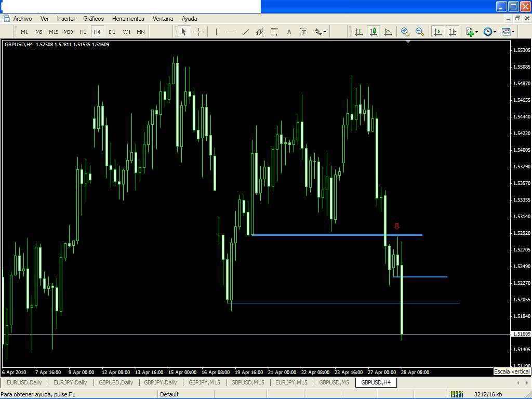The image size is (532, 399).
Task: Switch chart to bar chart mode
Action: click(358, 32)
